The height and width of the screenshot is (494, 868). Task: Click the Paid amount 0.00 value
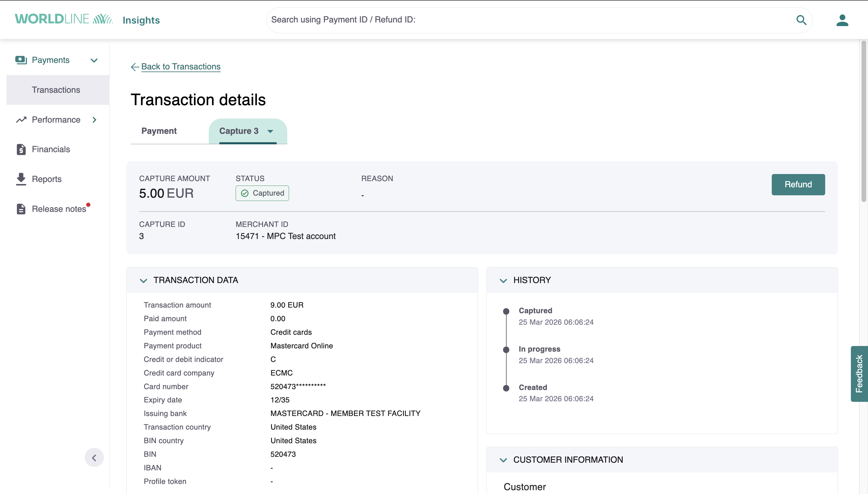(x=278, y=318)
